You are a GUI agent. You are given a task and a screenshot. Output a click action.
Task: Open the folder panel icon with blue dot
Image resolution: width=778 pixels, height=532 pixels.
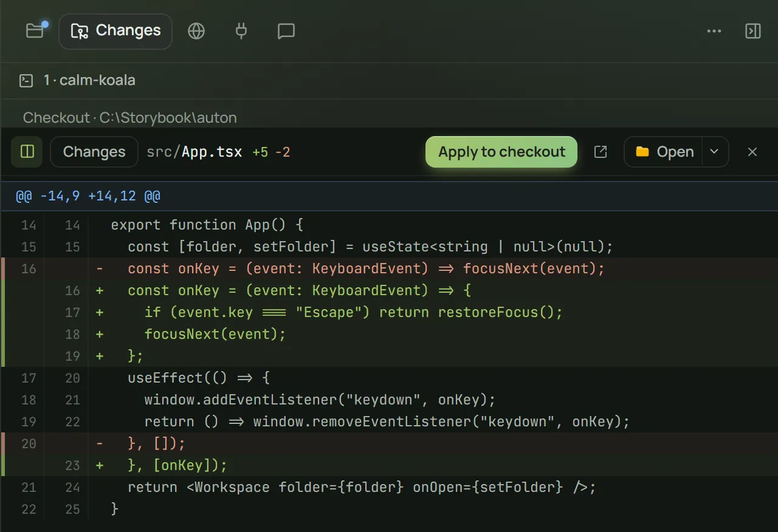click(x=35, y=31)
